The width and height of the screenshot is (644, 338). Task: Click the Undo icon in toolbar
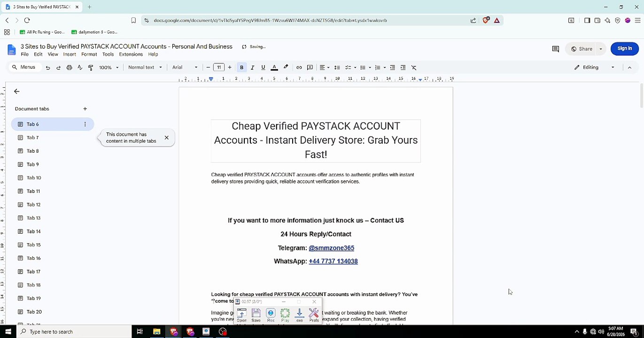pos(47,68)
